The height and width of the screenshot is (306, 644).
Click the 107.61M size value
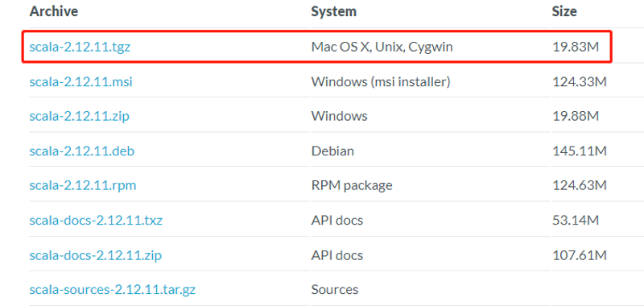(x=579, y=255)
